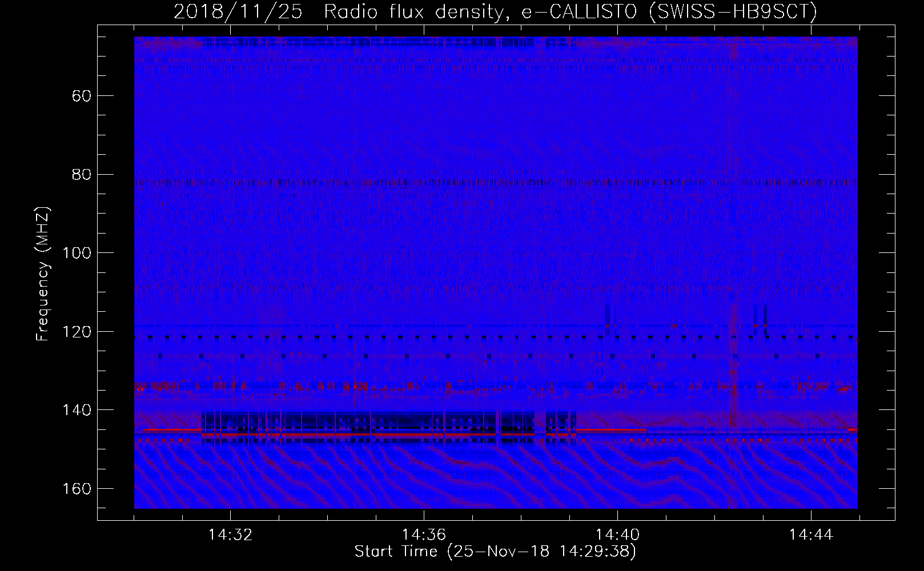This screenshot has height=571, width=924.
Task: Click the "Start Time (25-Nov-18 14:29:38)" x-axis label
Action: pos(495,552)
